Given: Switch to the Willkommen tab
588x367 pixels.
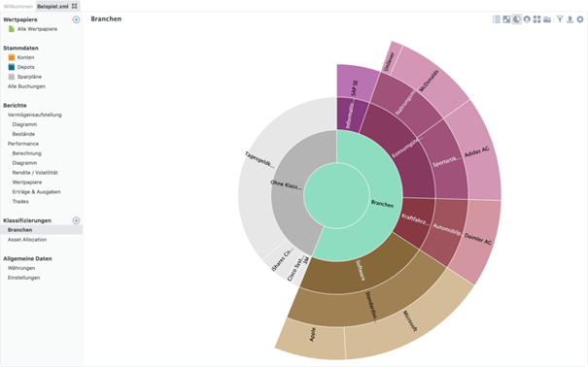Looking at the screenshot, I should pyautogui.click(x=18, y=7).
